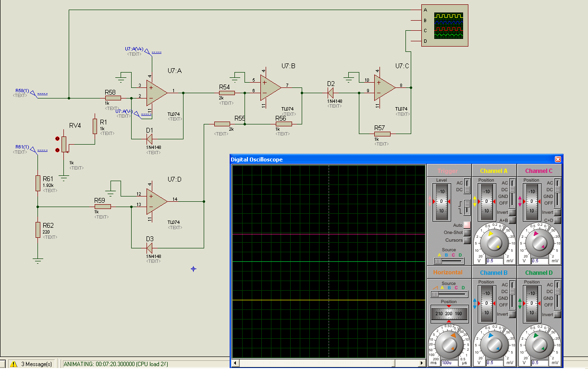Click Channel C volts-per-division knob
This screenshot has height=381, width=588.
pos(539,243)
